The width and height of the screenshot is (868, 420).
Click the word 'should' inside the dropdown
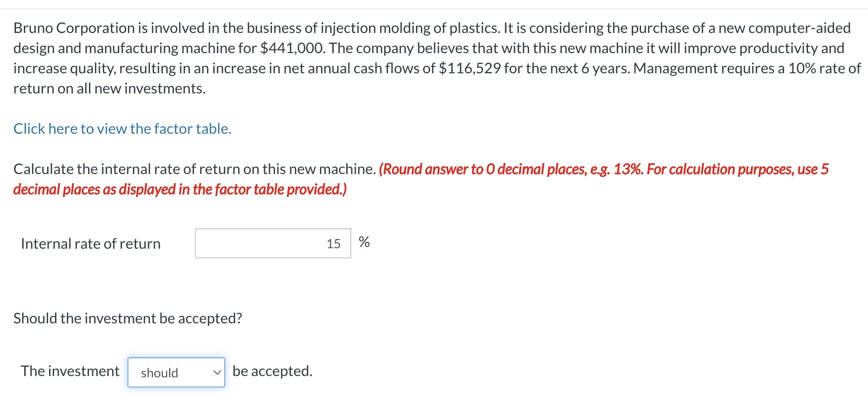(x=159, y=373)
